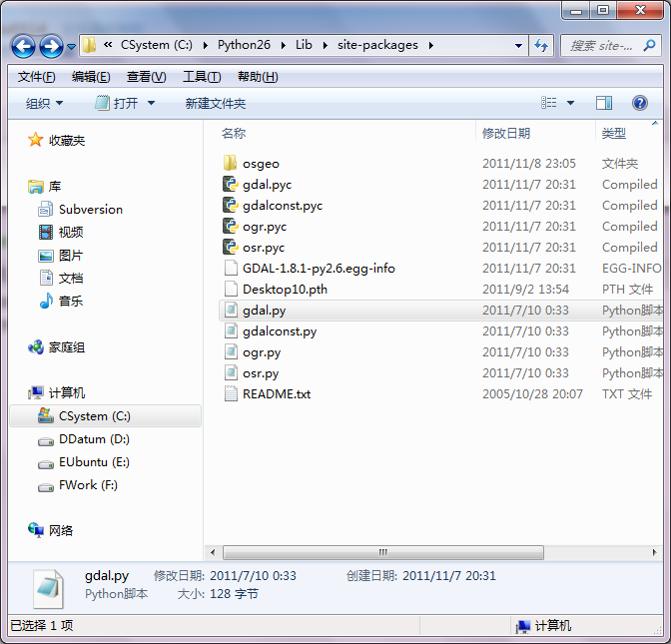The width and height of the screenshot is (671, 644).
Task: Select the osr.pyc file icon
Action: click(x=230, y=247)
